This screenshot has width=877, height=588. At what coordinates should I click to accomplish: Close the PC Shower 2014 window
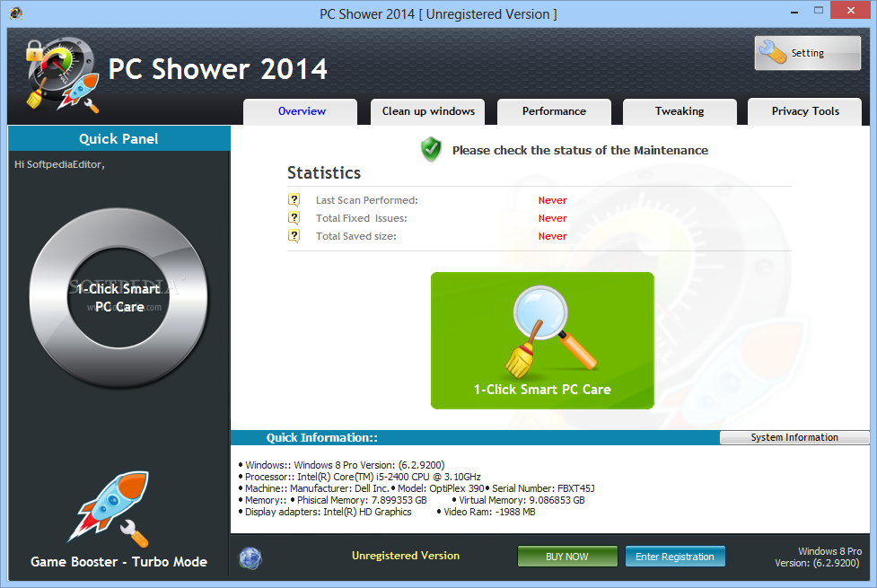tap(850, 11)
